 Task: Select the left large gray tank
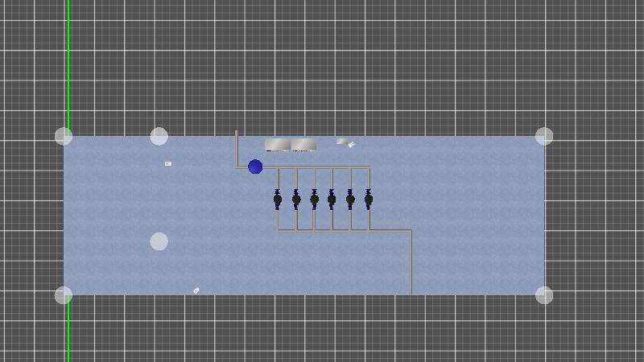[278, 145]
